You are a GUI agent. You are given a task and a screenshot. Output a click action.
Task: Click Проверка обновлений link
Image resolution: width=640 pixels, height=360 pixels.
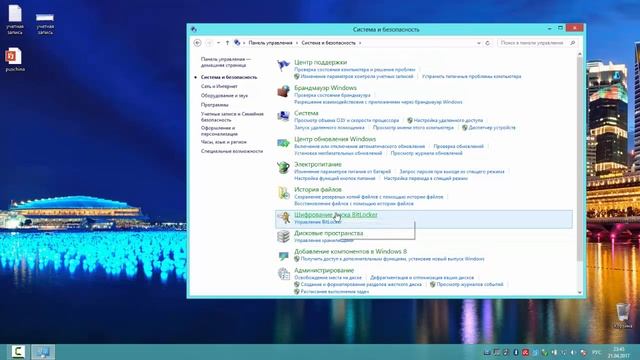point(458,146)
